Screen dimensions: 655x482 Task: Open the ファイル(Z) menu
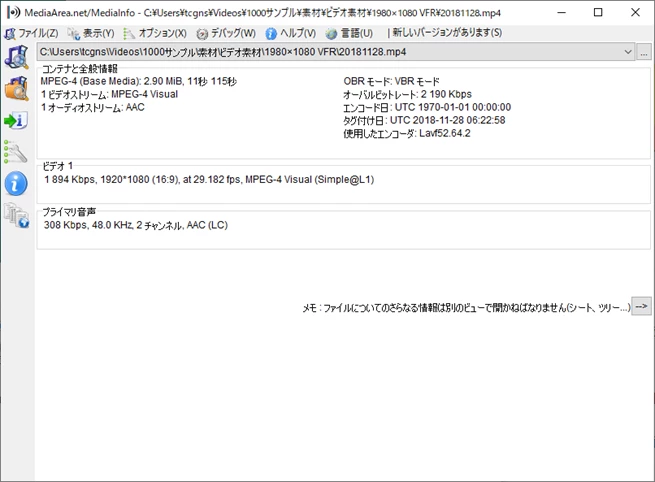31,33
